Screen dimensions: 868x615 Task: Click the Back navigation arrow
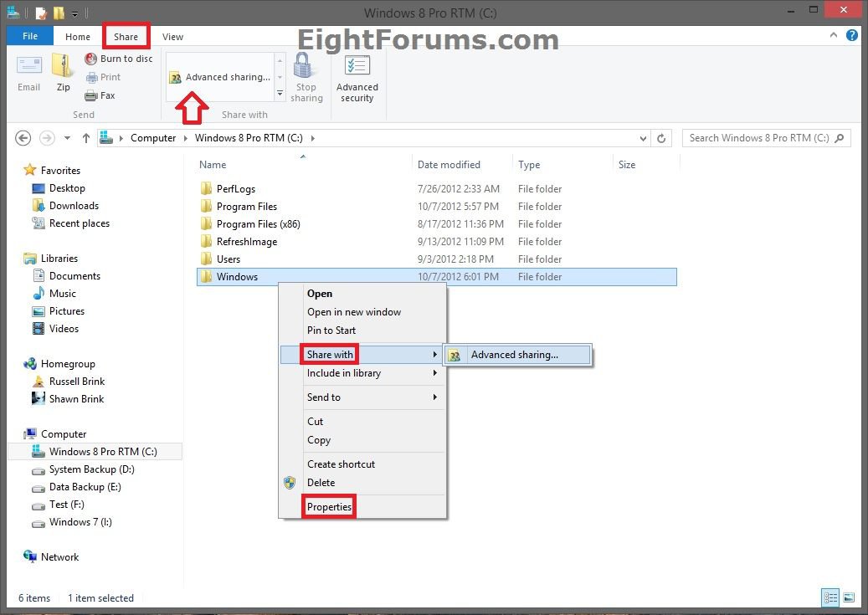tap(23, 138)
